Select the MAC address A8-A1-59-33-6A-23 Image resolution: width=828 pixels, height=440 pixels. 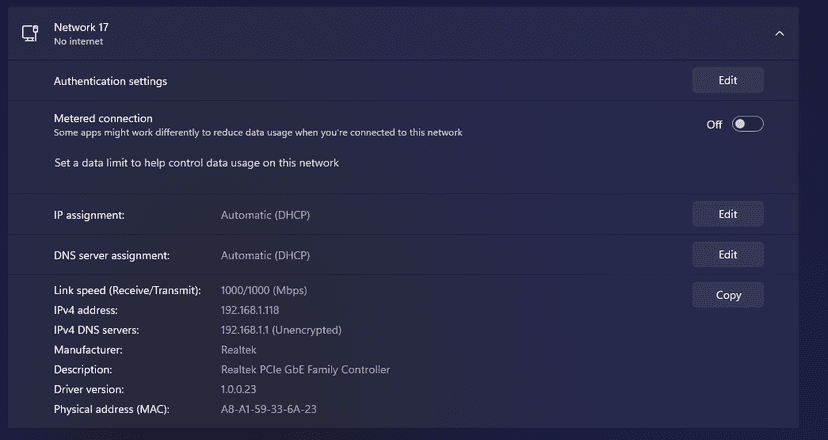(x=269, y=410)
